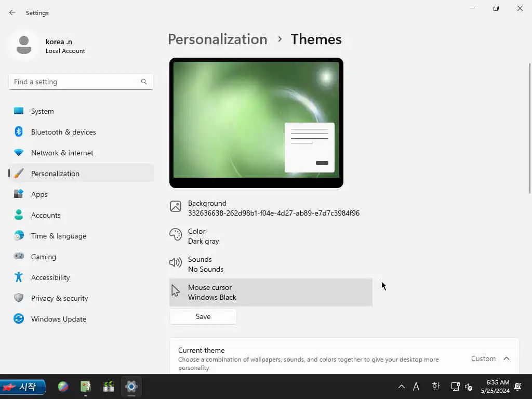Open the clapperboard video taskbar app
The width and height of the screenshot is (532, 399).
click(x=109, y=387)
